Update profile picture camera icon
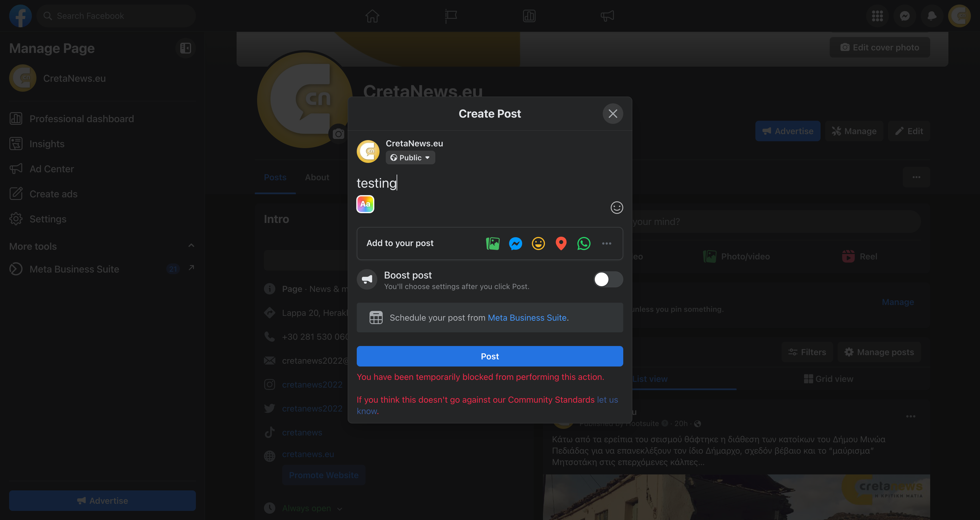 coord(338,134)
